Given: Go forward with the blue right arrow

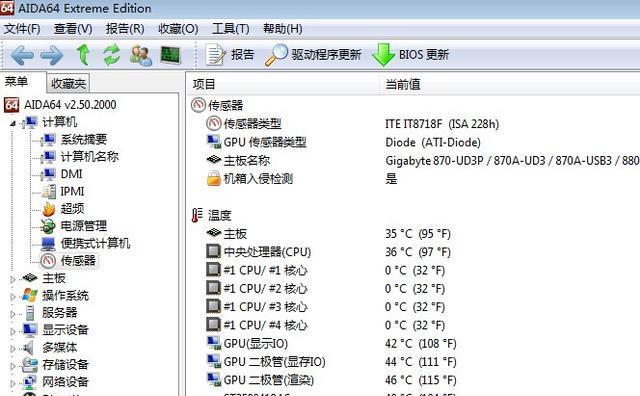Looking at the screenshot, I should pos(52,55).
